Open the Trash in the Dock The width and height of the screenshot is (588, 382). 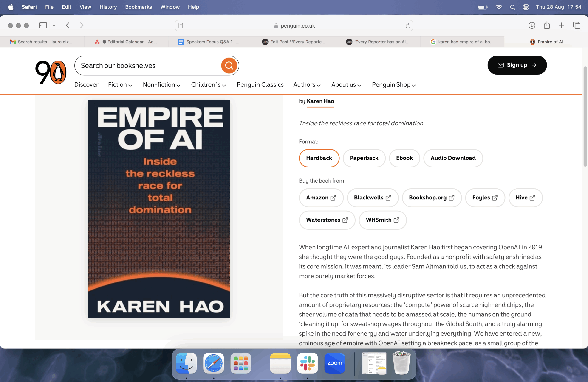pos(401,363)
